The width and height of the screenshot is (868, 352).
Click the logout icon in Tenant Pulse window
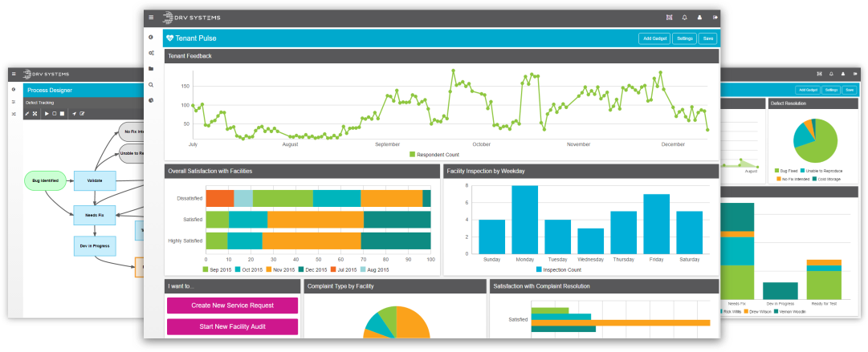tap(715, 18)
